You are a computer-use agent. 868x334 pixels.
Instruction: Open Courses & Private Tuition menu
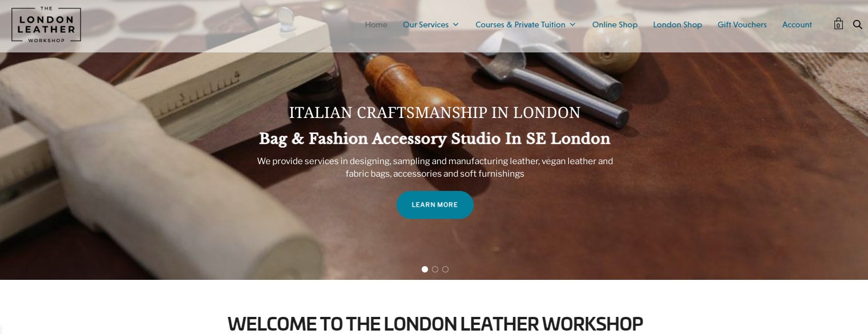pyautogui.click(x=520, y=25)
